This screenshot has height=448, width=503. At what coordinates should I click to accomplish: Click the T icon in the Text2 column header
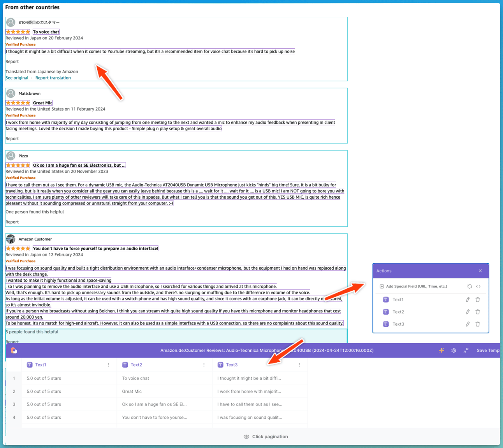point(125,365)
